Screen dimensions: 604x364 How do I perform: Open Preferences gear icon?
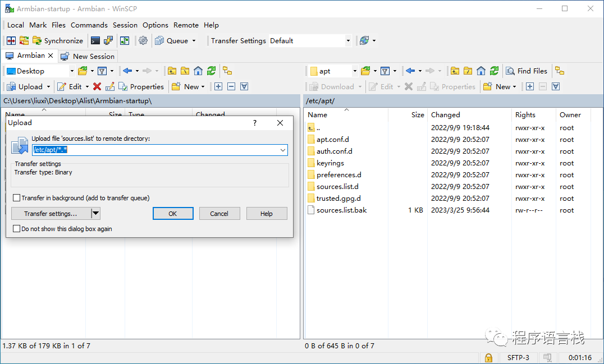coord(143,40)
